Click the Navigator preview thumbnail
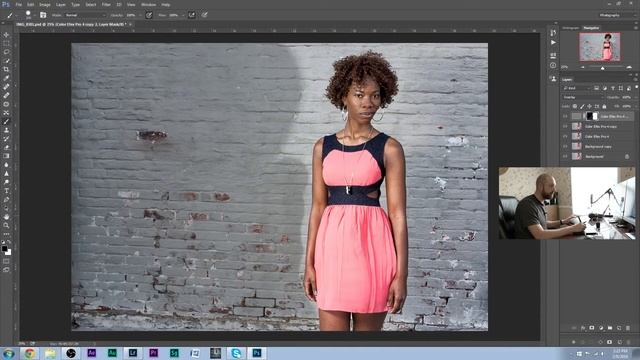Image resolution: width=640 pixels, height=360 pixels. [x=600, y=47]
